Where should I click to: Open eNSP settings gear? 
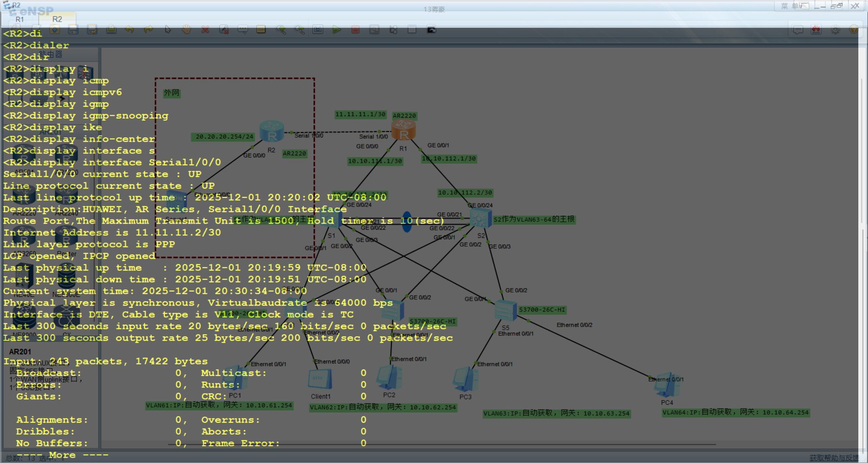point(835,30)
